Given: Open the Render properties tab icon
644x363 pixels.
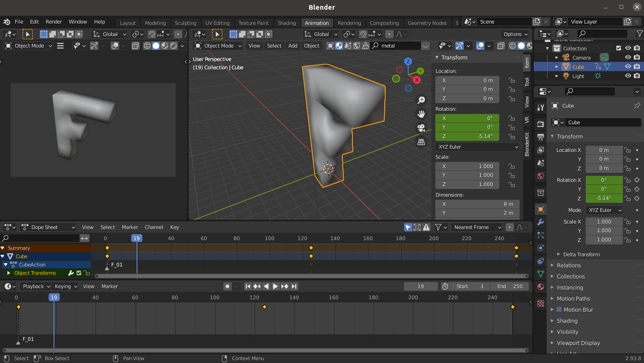Looking at the screenshot, I should [541, 124].
